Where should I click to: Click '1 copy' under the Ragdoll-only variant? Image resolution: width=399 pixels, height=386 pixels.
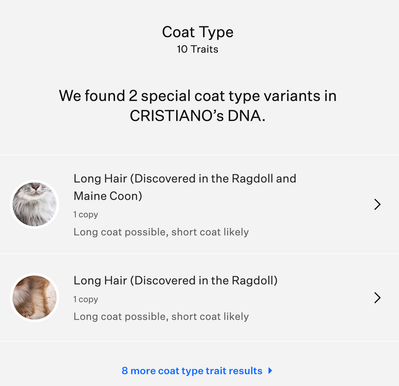[x=86, y=299]
